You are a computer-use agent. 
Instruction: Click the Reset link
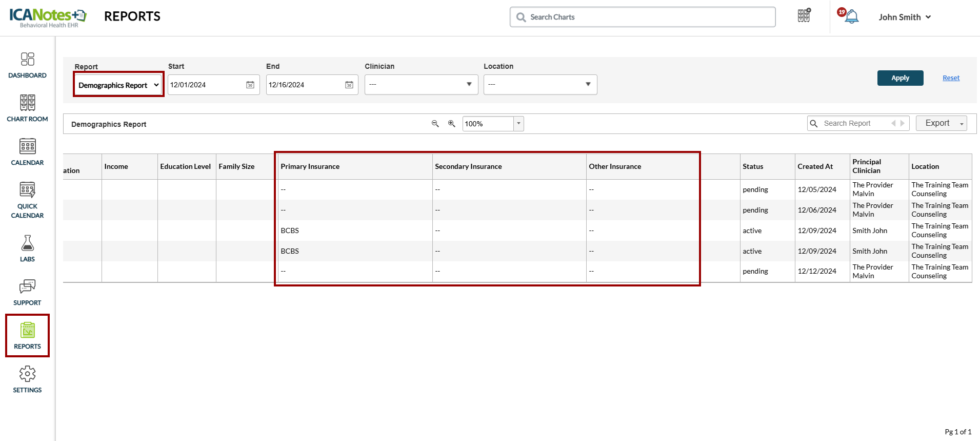pos(951,78)
